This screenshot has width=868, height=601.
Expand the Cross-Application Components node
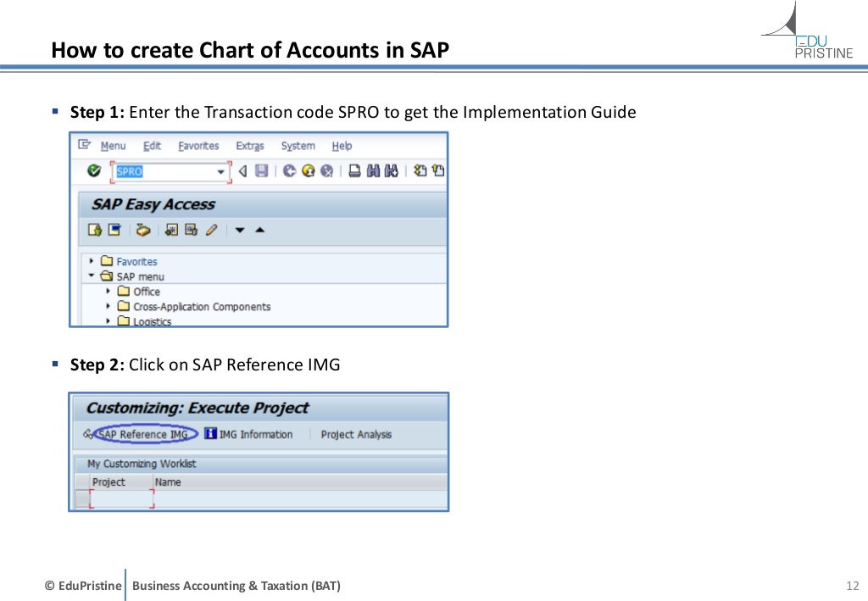(108, 305)
